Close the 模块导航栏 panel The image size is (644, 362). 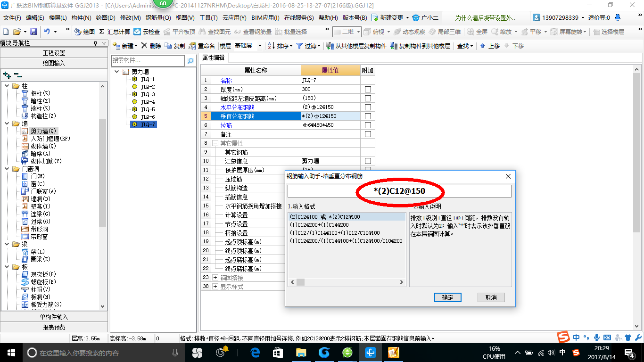(x=104, y=43)
